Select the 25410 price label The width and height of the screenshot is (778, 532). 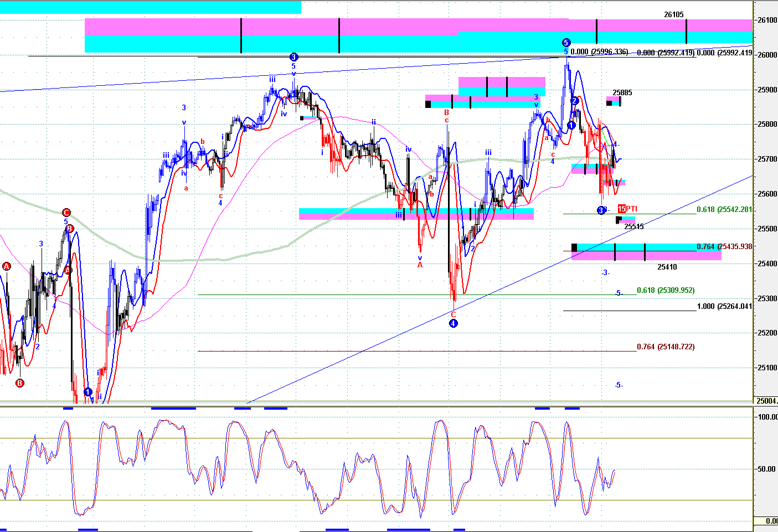coord(667,267)
